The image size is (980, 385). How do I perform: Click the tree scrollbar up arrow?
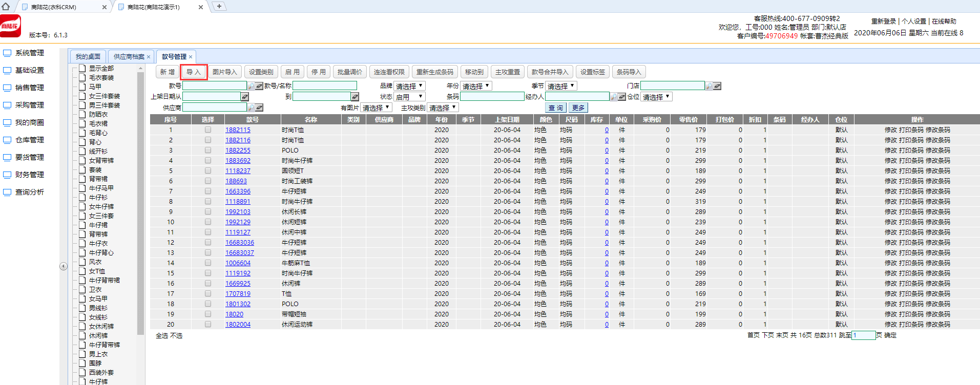(140, 68)
